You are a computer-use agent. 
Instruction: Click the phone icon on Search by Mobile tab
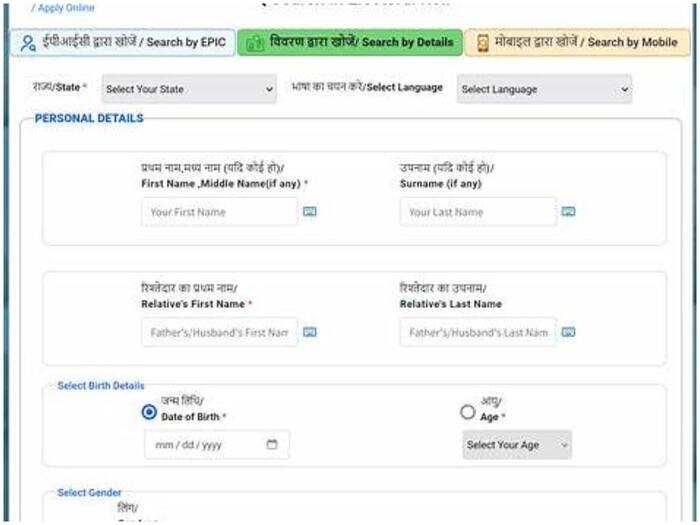(483, 43)
